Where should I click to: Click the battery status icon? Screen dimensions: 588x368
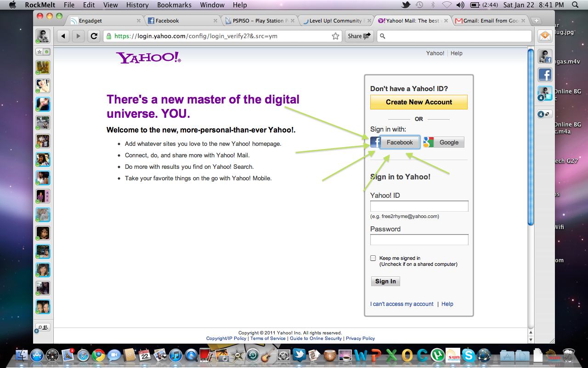click(475, 5)
